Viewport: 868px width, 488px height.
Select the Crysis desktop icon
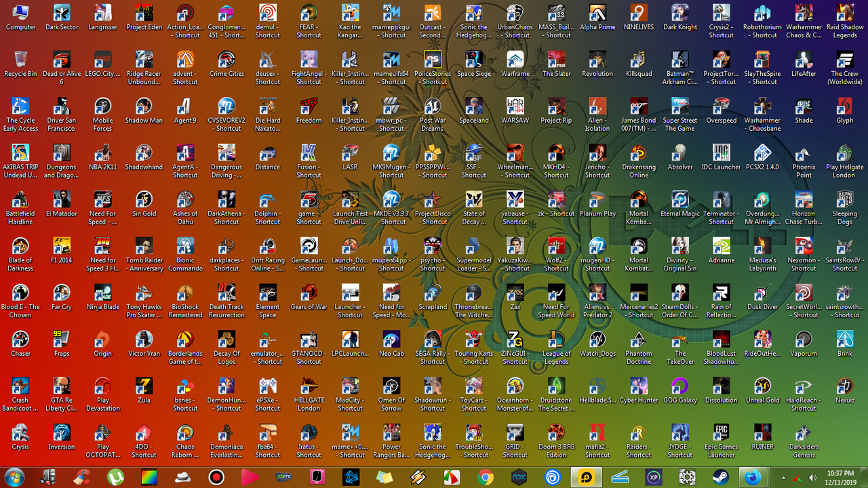pyautogui.click(x=20, y=438)
